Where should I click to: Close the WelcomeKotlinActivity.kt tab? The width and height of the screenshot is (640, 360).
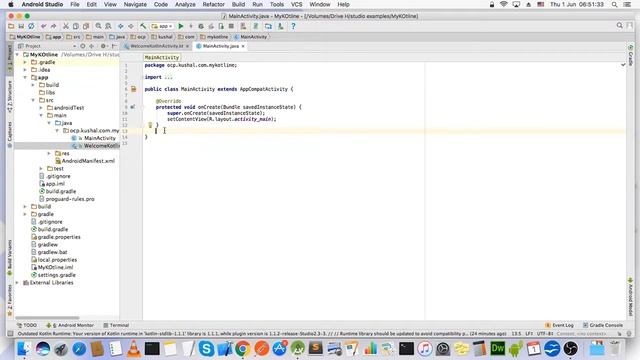pyautogui.click(x=187, y=46)
